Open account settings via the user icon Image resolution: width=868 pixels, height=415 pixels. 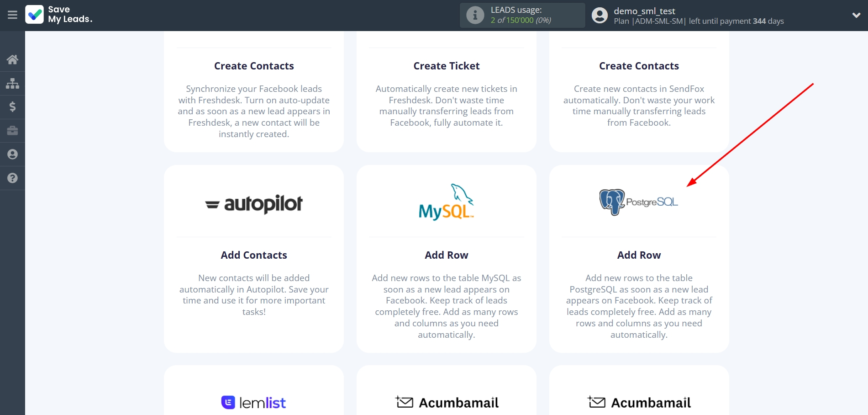[12, 154]
